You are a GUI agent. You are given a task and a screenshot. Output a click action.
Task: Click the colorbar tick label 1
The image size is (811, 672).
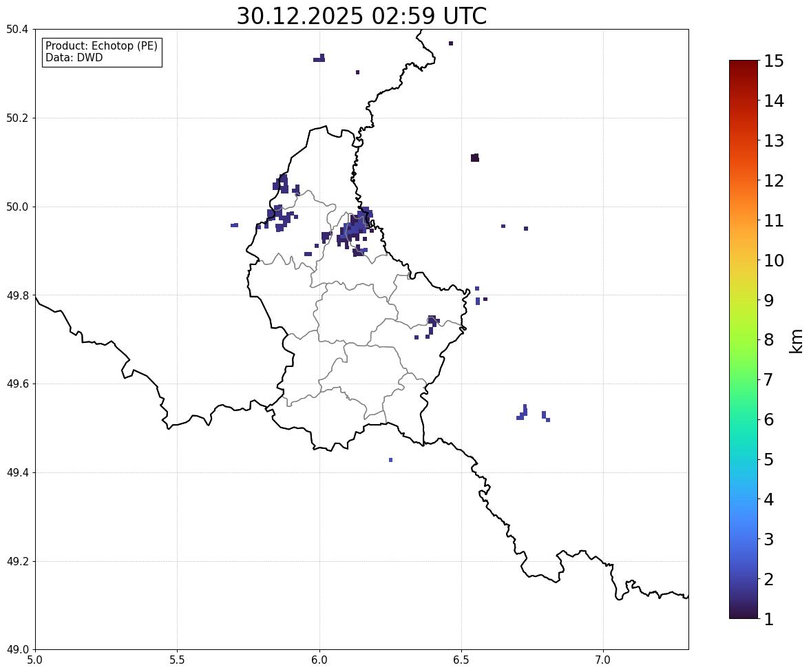tap(769, 619)
